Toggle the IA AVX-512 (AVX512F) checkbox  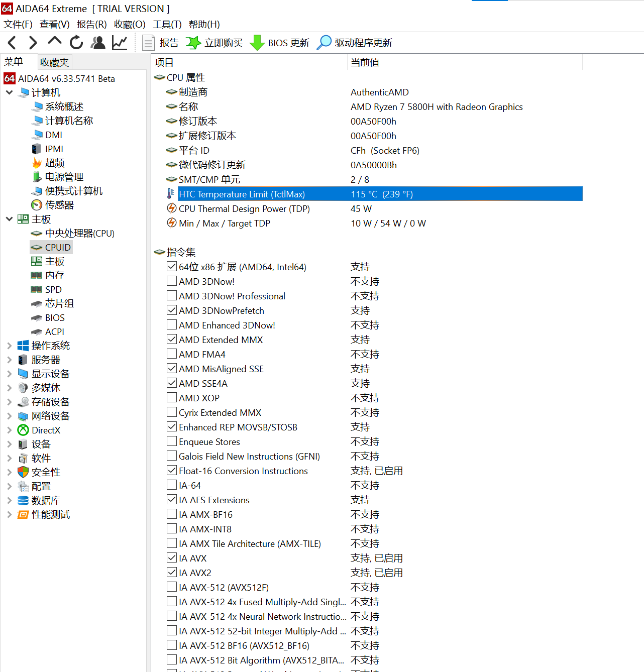172,587
